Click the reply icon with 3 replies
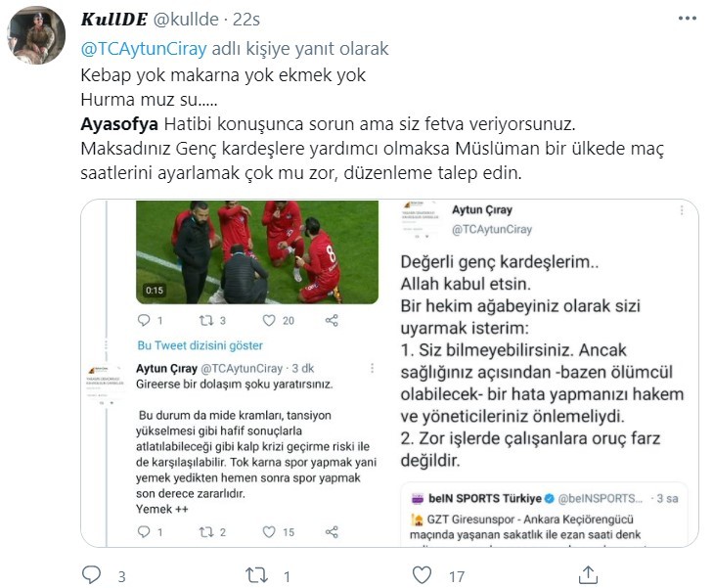The height and width of the screenshot is (588, 713). click(x=91, y=575)
